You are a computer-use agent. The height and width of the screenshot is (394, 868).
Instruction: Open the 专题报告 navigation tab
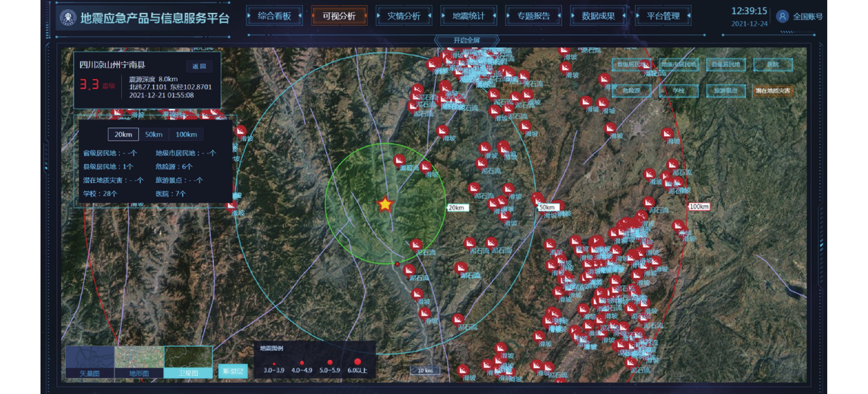[x=533, y=16]
